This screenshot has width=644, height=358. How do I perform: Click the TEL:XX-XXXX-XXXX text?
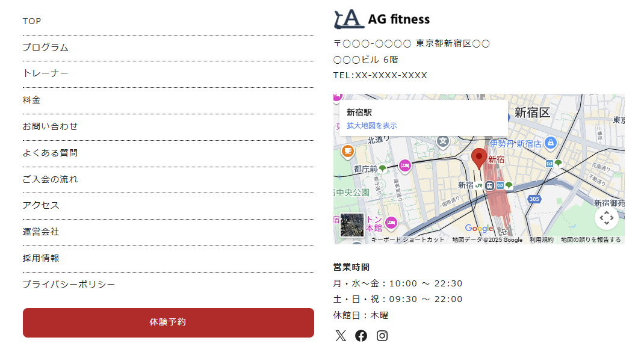pos(380,76)
